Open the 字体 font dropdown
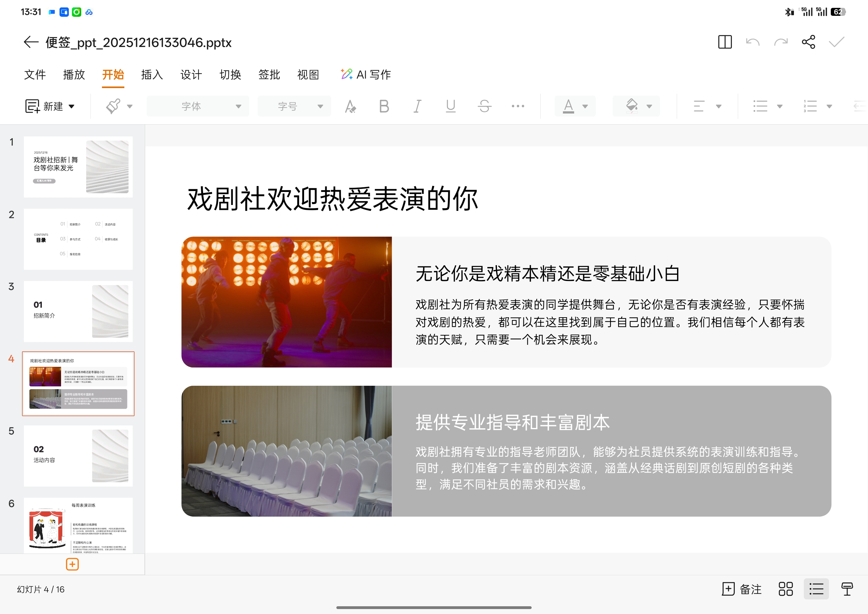The height and width of the screenshot is (614, 868). click(198, 106)
